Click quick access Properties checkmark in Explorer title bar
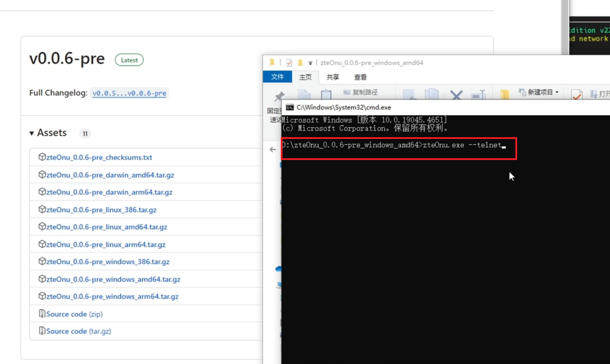The height and width of the screenshot is (364, 610). point(289,63)
